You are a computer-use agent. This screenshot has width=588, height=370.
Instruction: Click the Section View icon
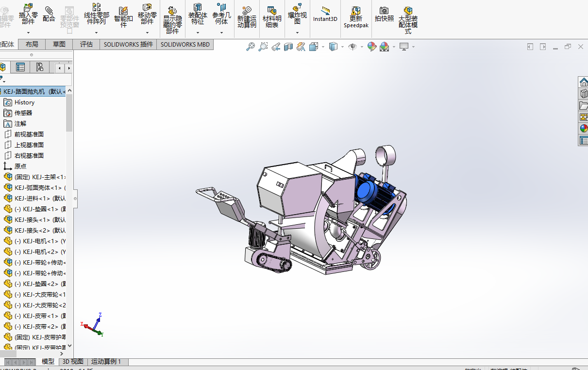click(x=288, y=47)
